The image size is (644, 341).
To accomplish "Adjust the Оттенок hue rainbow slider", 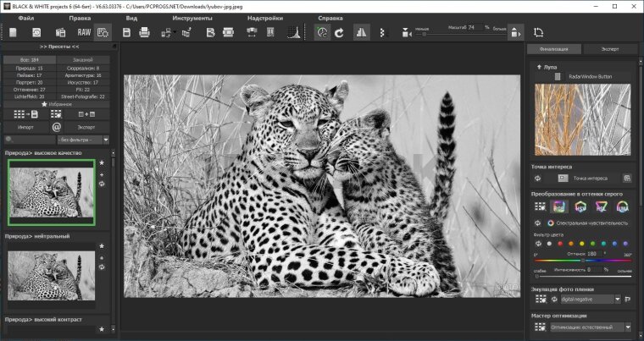I will tap(582, 259).
